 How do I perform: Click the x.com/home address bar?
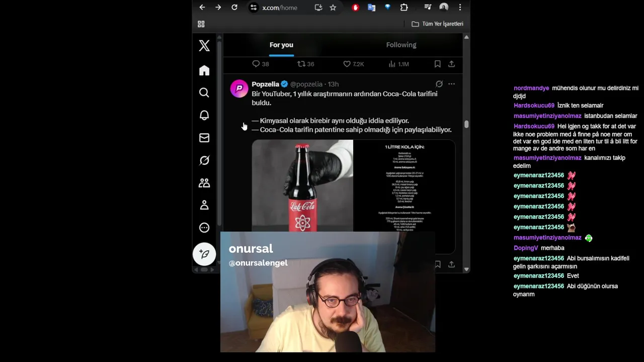pyautogui.click(x=280, y=8)
